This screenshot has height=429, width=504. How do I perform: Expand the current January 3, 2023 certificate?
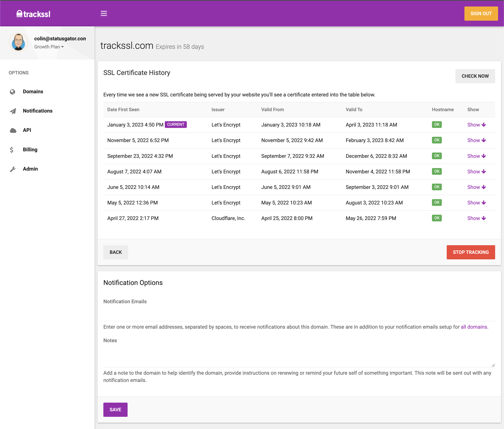pos(476,125)
